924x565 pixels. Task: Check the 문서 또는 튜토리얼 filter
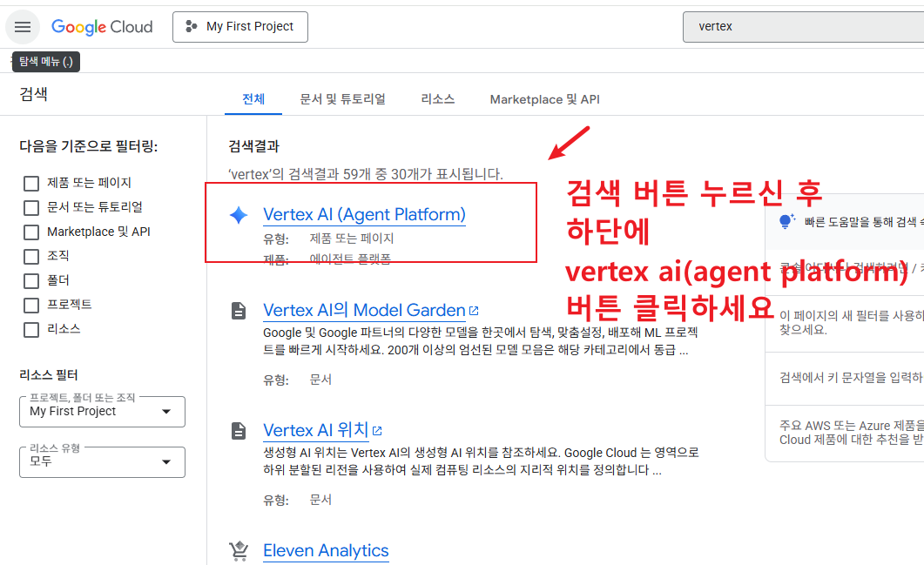pos(31,207)
